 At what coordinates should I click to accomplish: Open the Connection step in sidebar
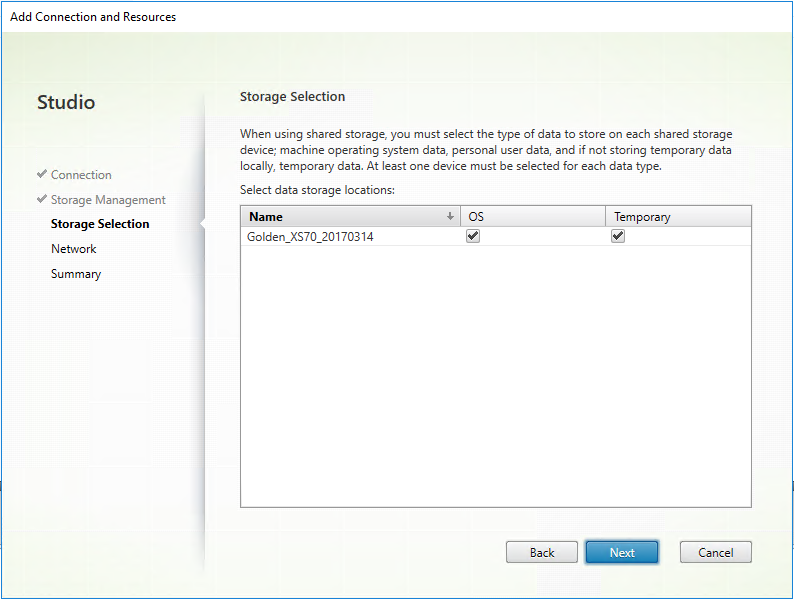pos(81,175)
